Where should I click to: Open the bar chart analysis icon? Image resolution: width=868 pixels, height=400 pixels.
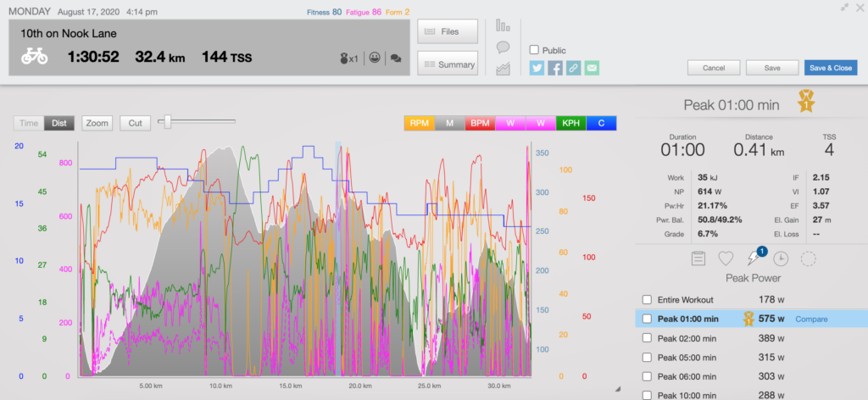(x=503, y=25)
